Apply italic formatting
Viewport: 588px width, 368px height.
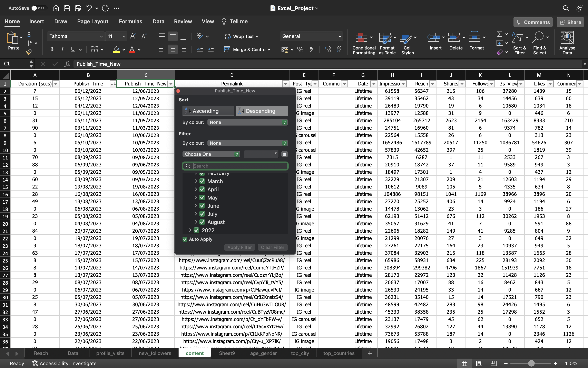pyautogui.click(x=62, y=49)
